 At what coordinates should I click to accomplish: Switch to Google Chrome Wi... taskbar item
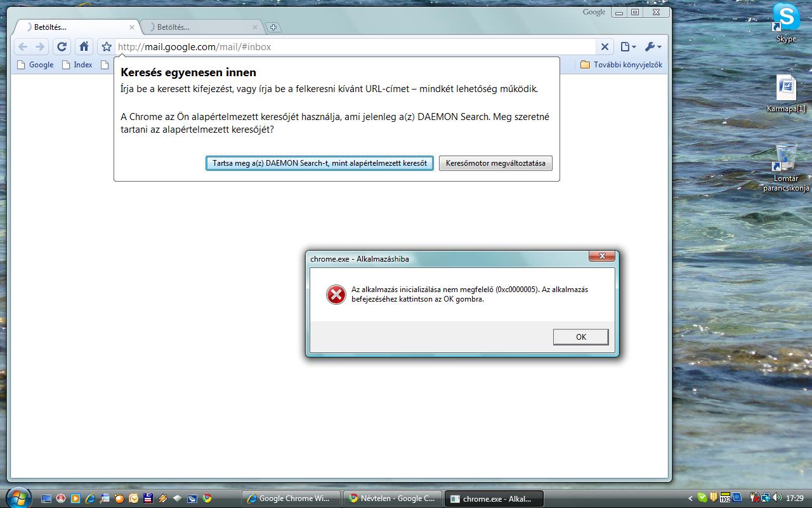pos(291,498)
